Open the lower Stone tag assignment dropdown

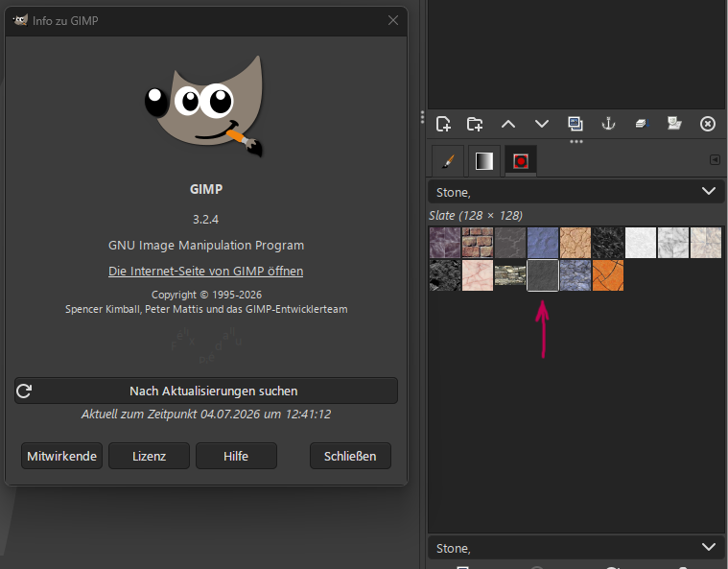tap(575, 548)
